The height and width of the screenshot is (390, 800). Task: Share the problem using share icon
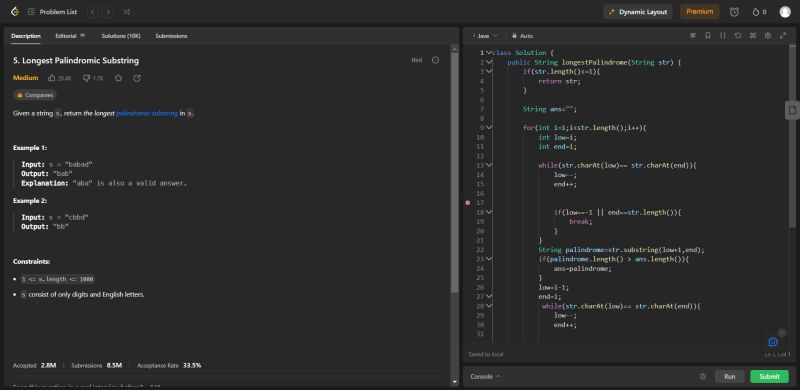137,78
